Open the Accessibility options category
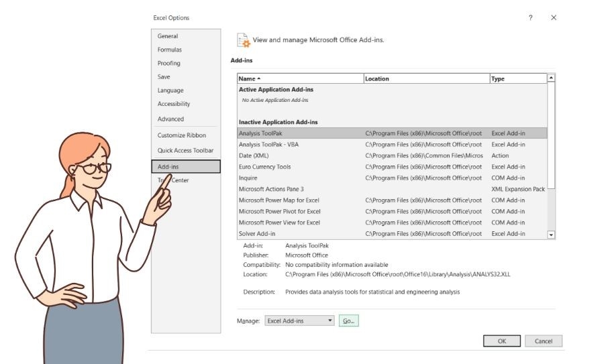This screenshot has height=364, width=604. pyautogui.click(x=174, y=104)
